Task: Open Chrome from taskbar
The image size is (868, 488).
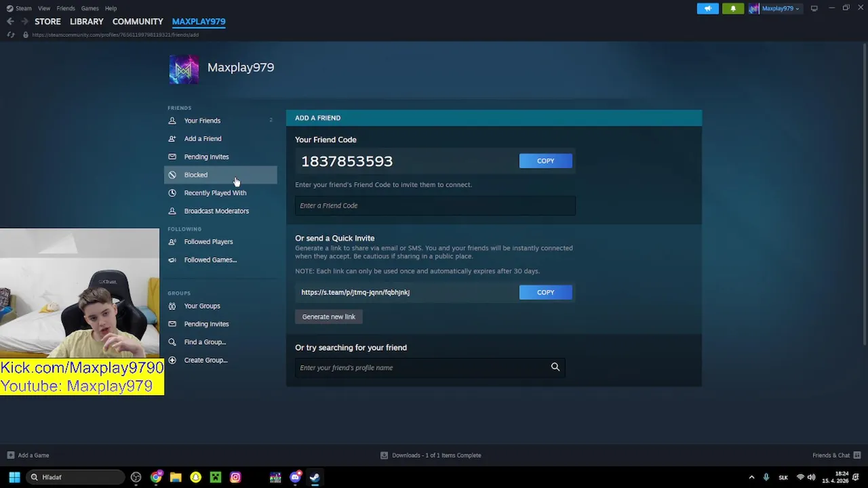Action: (156, 477)
